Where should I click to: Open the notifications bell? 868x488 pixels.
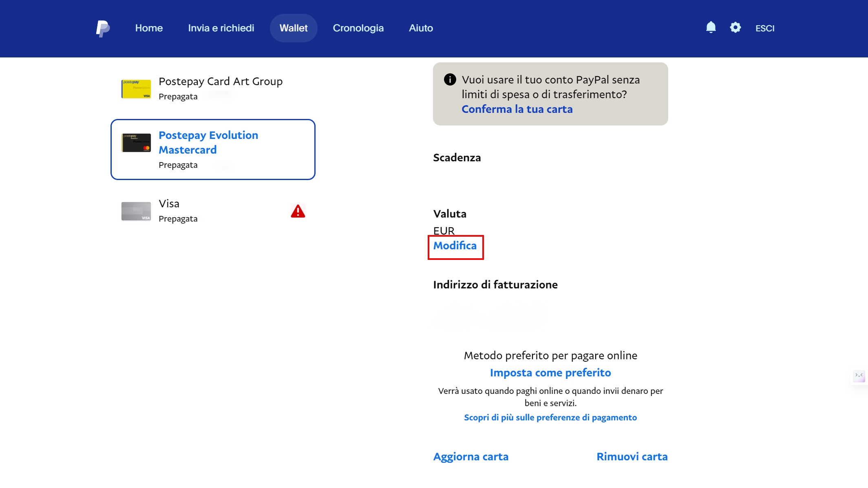point(711,28)
